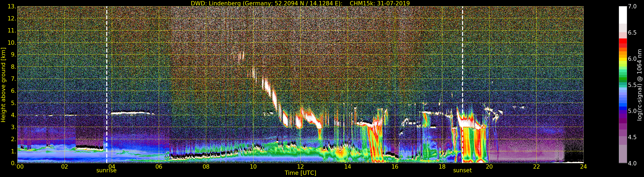
Task: Click time axis tick '08'
Action: pyautogui.click(x=206, y=166)
